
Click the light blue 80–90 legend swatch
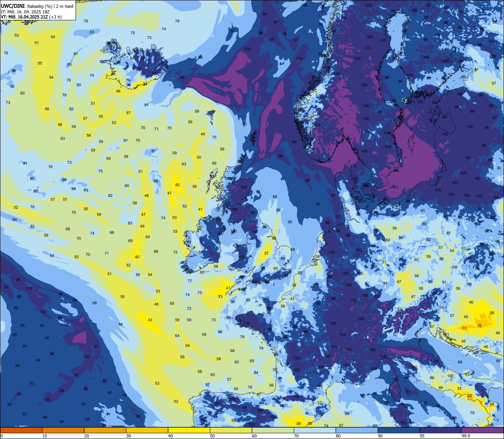pos(357,430)
